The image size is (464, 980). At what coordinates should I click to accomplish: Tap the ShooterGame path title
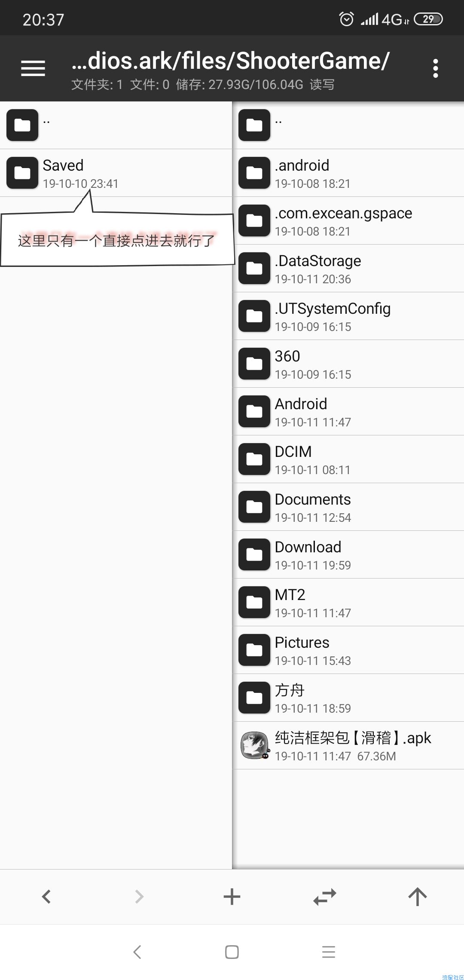coord(230,61)
